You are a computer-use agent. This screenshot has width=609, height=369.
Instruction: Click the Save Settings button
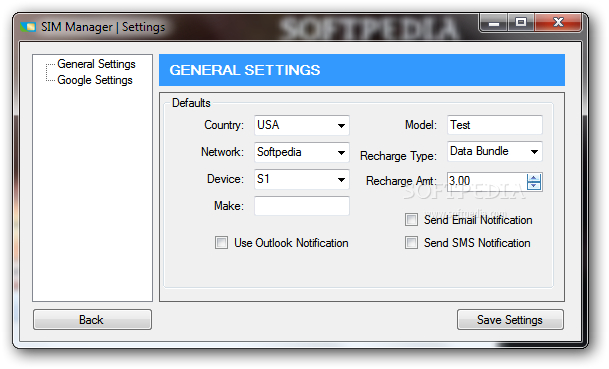[510, 320]
